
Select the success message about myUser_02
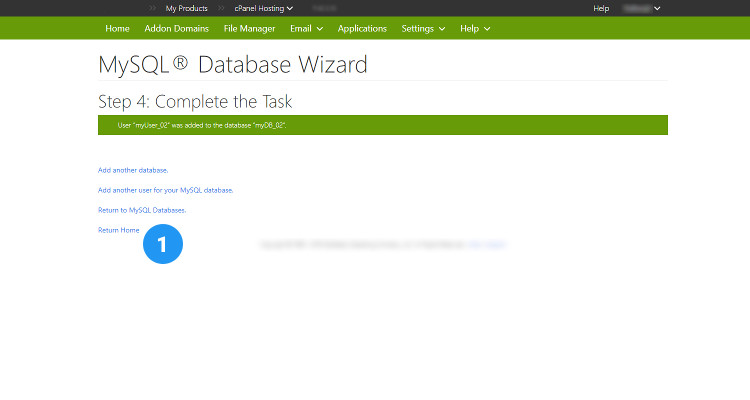pyautogui.click(x=383, y=125)
